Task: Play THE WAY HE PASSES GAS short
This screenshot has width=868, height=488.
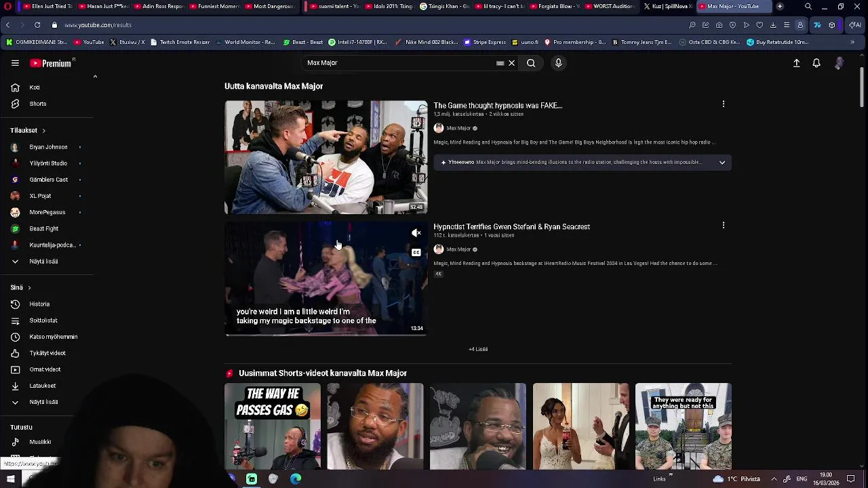Action: coord(273,426)
